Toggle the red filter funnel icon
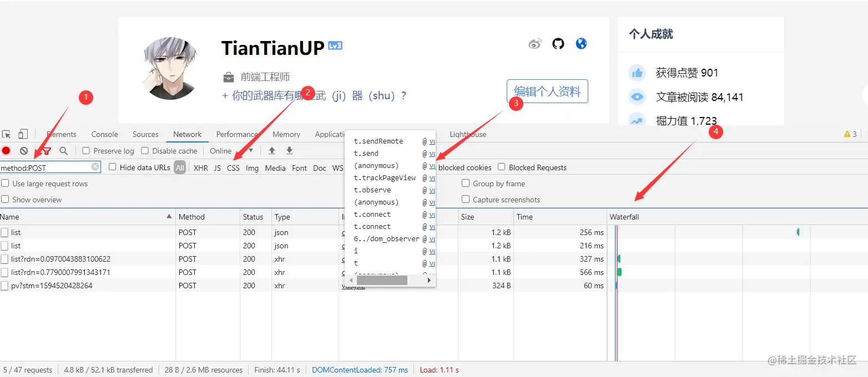This screenshot has width=868, height=377. [47, 151]
